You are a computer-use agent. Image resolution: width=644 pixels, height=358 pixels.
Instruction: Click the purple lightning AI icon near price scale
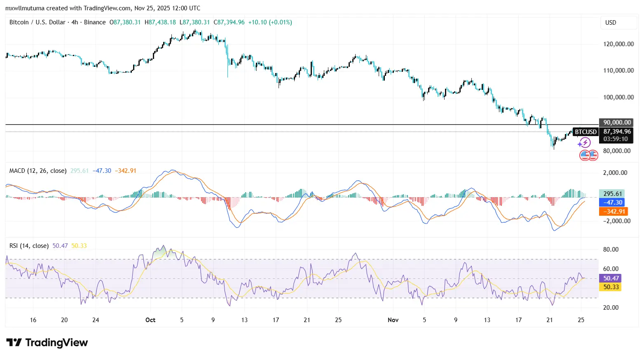pyautogui.click(x=584, y=143)
